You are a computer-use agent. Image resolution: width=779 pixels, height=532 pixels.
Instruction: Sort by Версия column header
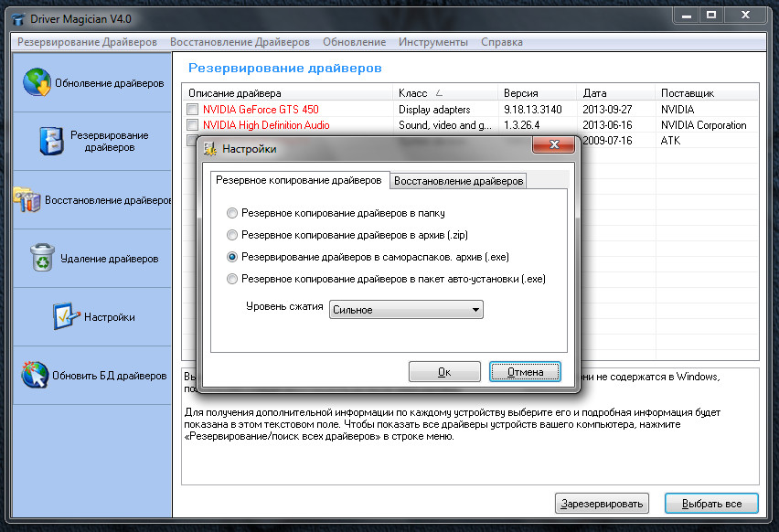point(537,93)
